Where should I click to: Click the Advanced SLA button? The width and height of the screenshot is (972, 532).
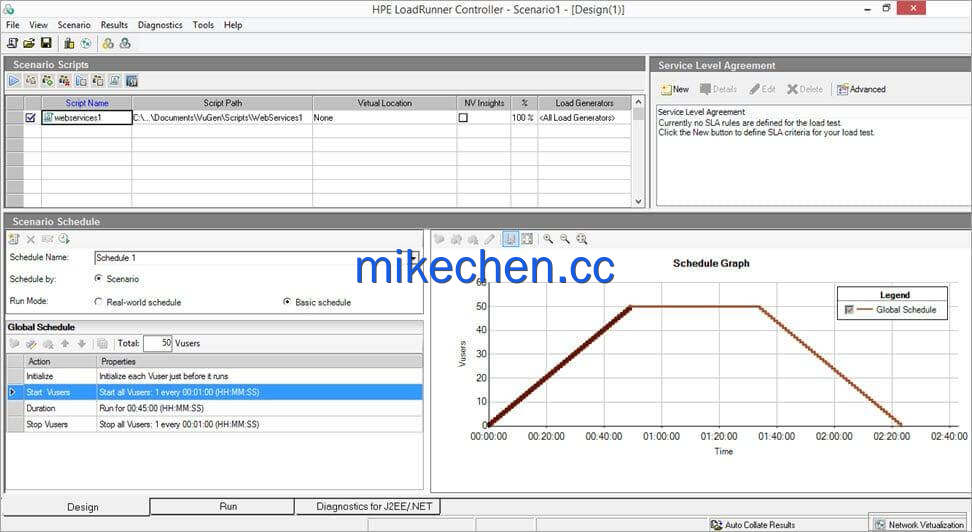tap(861, 89)
